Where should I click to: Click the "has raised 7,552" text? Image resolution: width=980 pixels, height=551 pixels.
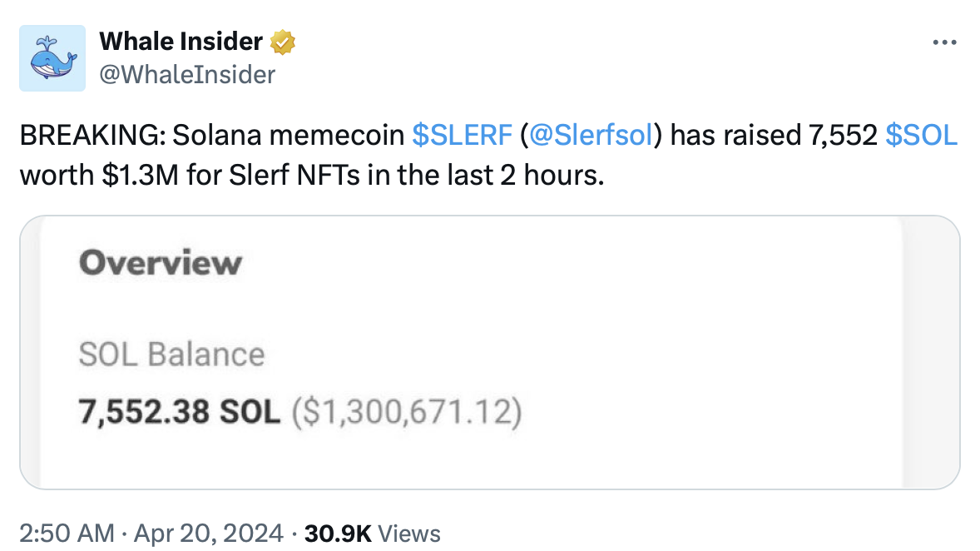point(774,136)
